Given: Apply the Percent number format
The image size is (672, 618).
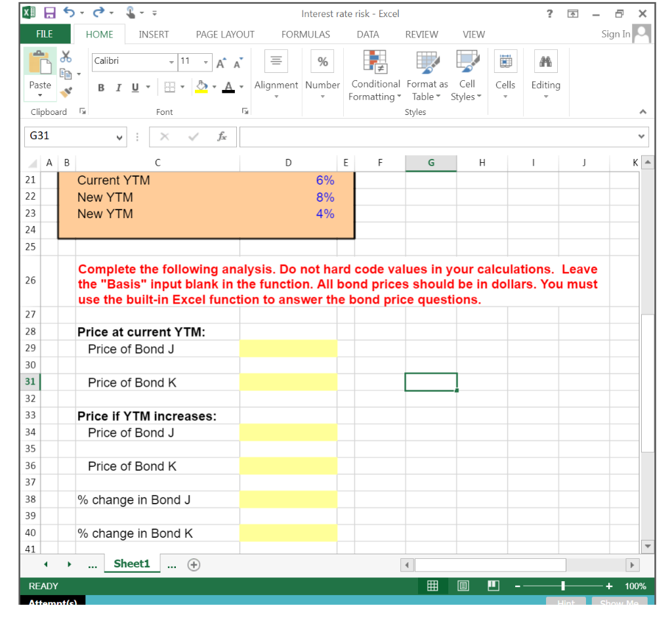Looking at the screenshot, I should (322, 61).
